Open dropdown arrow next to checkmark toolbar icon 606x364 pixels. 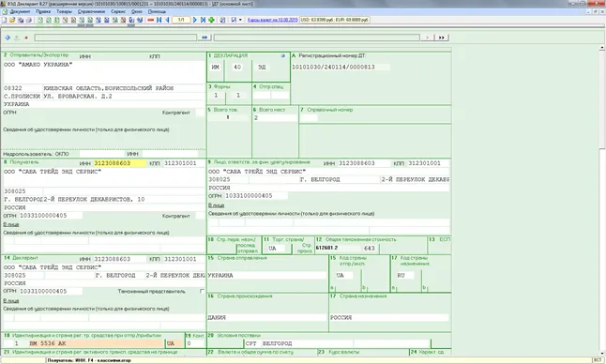(240, 20)
